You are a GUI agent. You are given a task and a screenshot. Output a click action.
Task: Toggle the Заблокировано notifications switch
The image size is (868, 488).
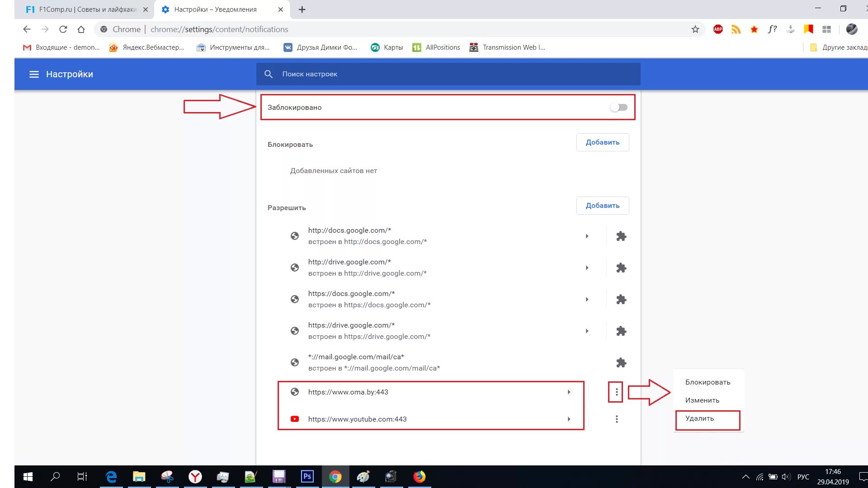(618, 108)
